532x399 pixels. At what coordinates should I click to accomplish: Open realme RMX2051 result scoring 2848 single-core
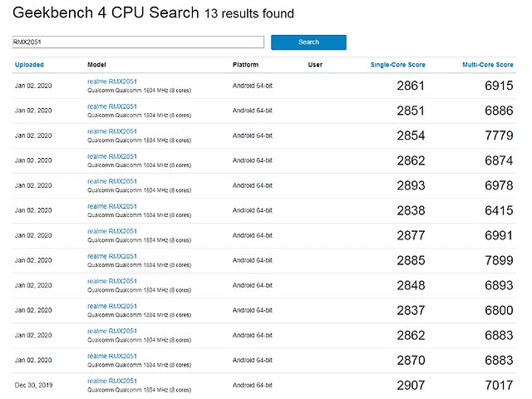point(112,280)
